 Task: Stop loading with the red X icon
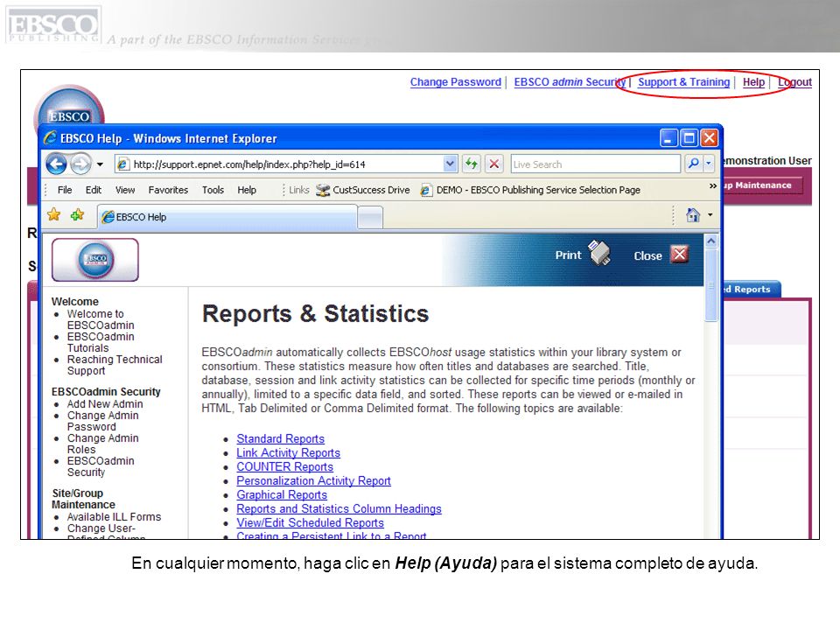pos(493,164)
